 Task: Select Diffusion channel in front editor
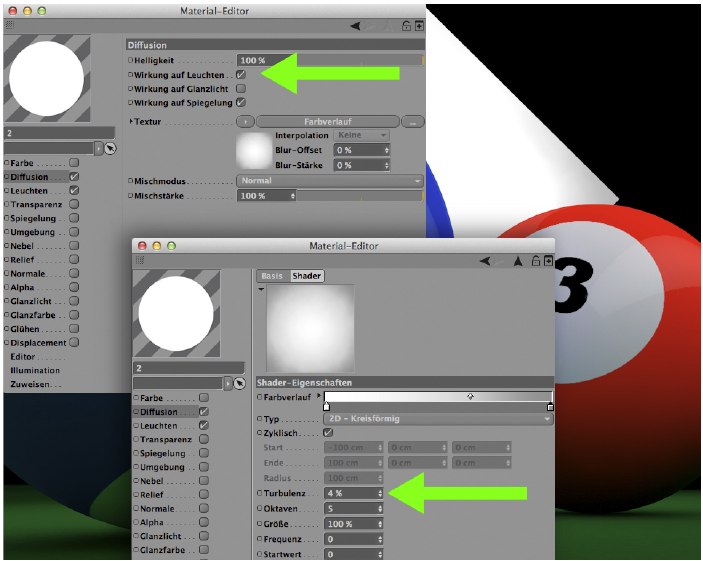tap(159, 412)
